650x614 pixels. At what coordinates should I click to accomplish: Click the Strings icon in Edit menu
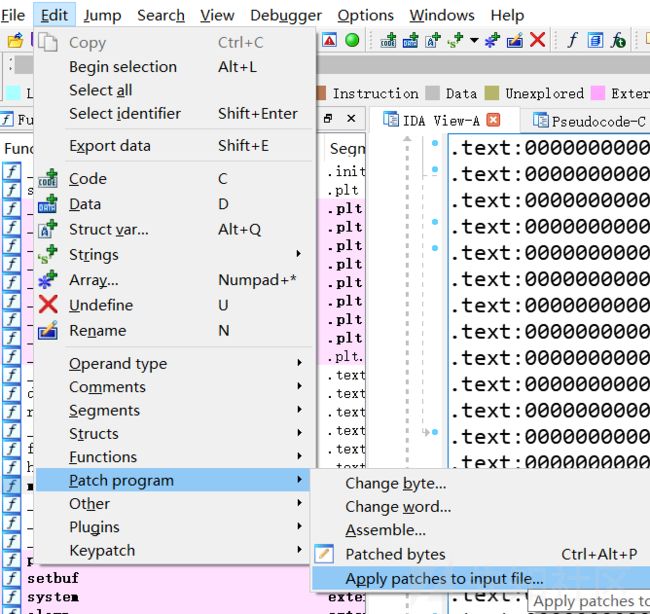click(48, 255)
